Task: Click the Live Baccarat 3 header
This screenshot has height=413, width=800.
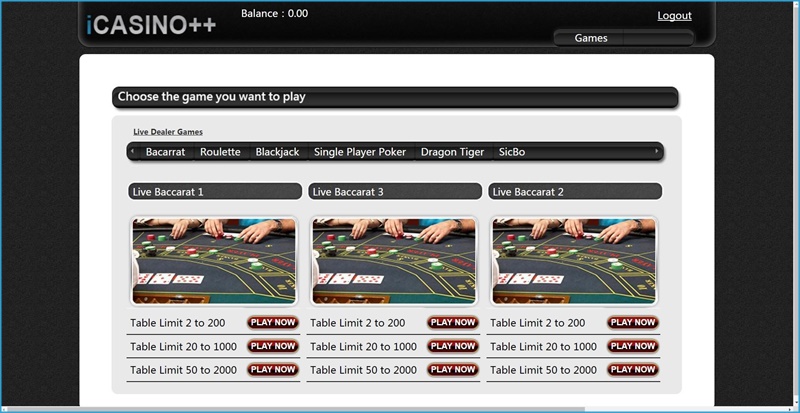Action: pos(395,191)
